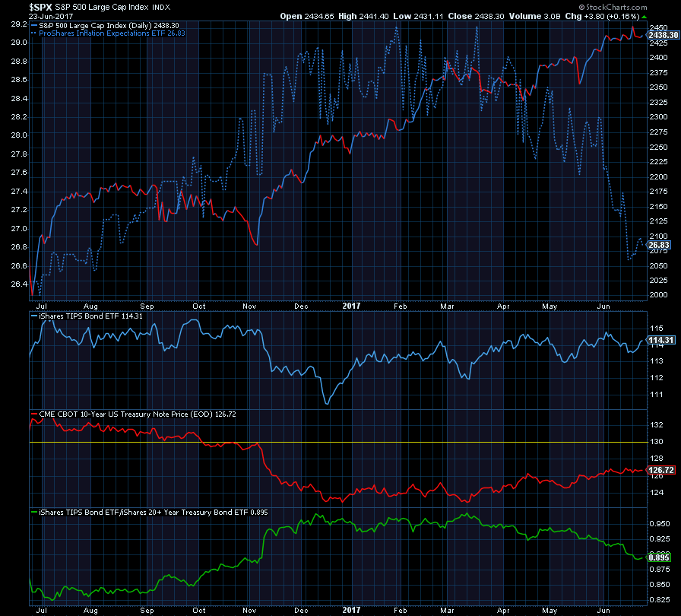Click the 114.31 price tag on TIPS panel
Viewport: 681px width, 616px height.
tap(661, 340)
